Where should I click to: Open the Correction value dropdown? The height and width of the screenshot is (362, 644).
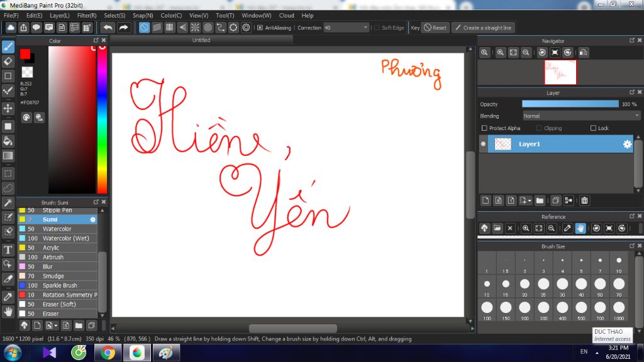pyautogui.click(x=365, y=28)
